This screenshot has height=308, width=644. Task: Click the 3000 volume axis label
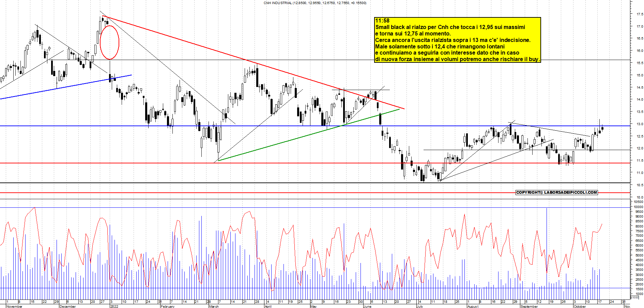tap(639, 275)
